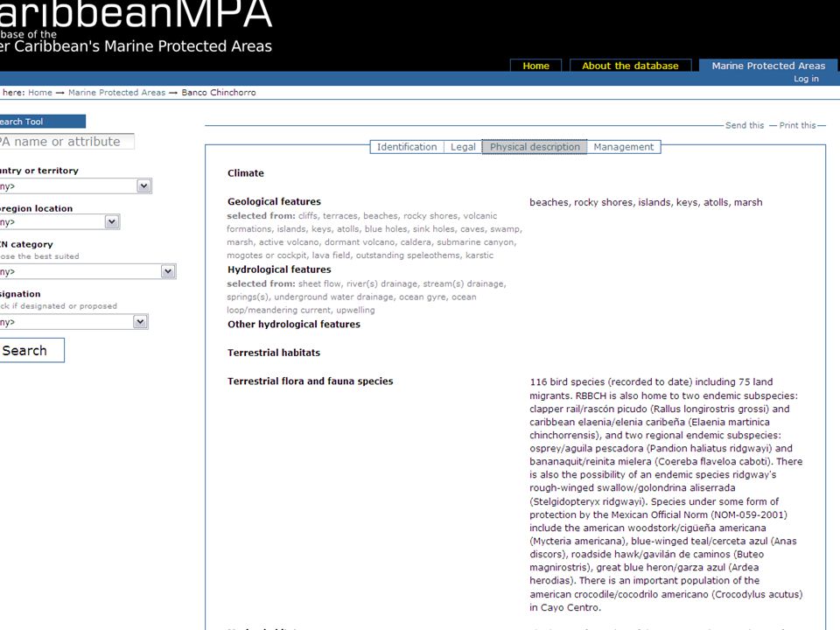This screenshot has height=630, width=840.
Task: Switch to the Legal tab
Action: point(463,147)
